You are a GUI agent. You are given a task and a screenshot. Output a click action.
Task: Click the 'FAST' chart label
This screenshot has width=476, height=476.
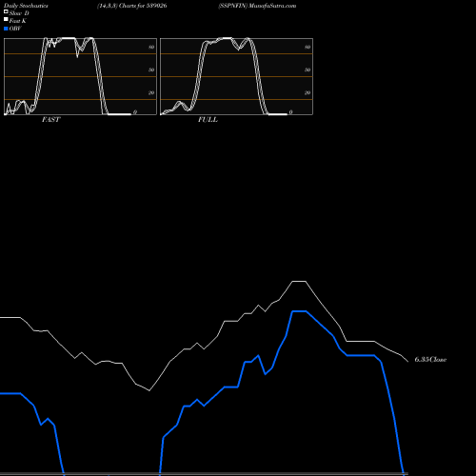50,120
